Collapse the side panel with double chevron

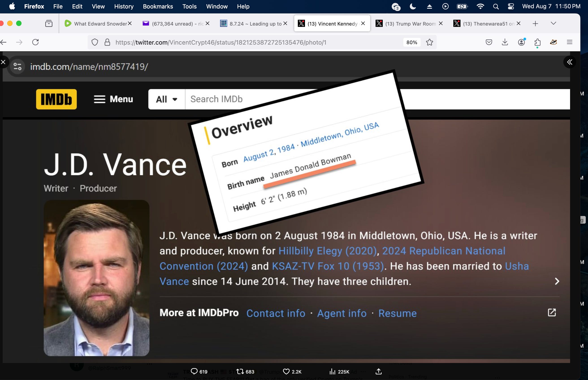pyautogui.click(x=569, y=62)
